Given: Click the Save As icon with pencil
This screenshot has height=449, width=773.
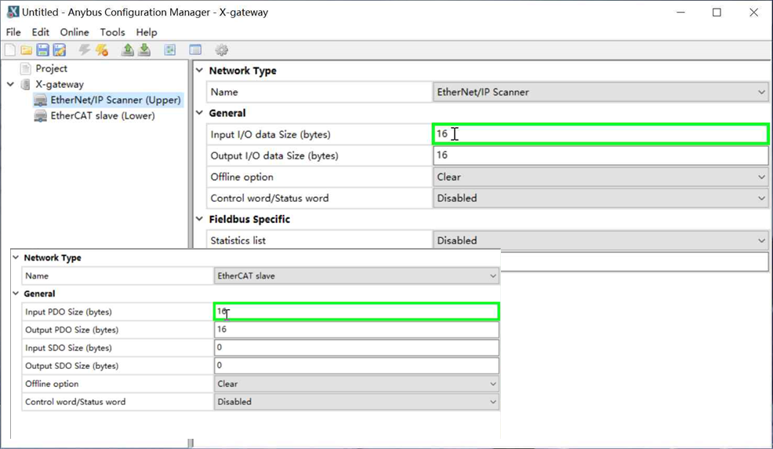Looking at the screenshot, I should pos(60,50).
